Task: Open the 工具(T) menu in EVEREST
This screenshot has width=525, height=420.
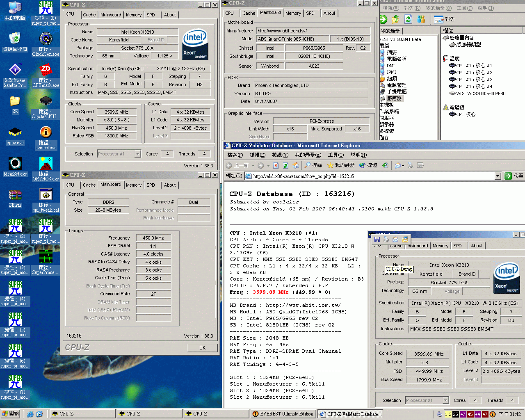Action: pyautogui.click(x=465, y=8)
